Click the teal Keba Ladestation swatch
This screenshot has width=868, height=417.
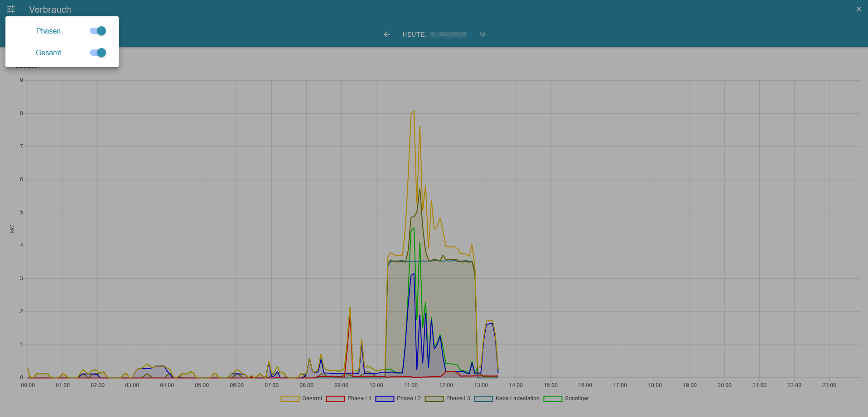pyautogui.click(x=484, y=399)
